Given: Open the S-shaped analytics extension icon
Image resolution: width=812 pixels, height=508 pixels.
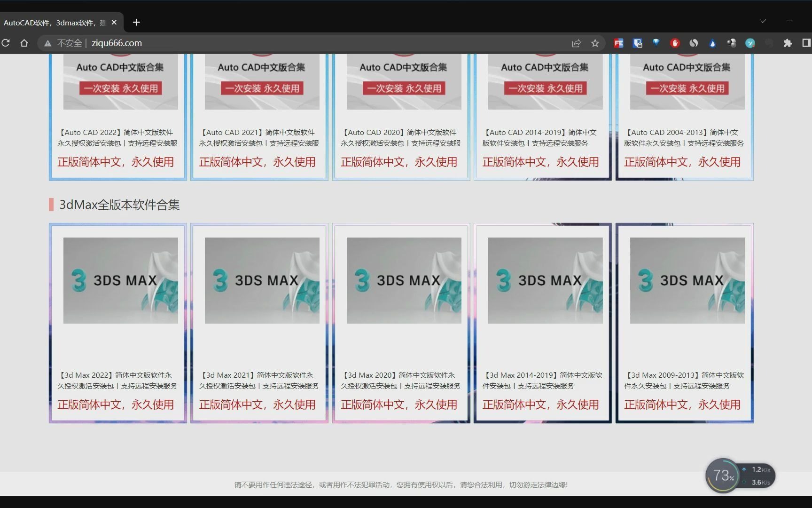Looking at the screenshot, I should click(694, 43).
